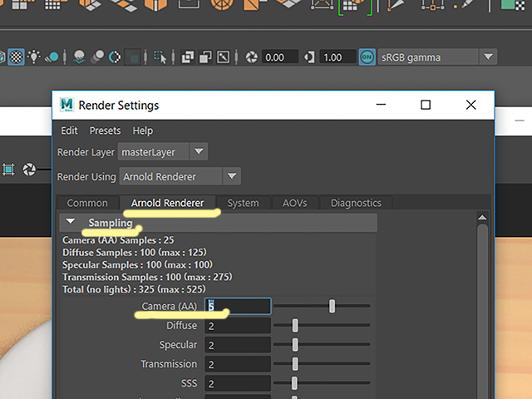Click the gamma icon beside 1.00

click(309, 57)
